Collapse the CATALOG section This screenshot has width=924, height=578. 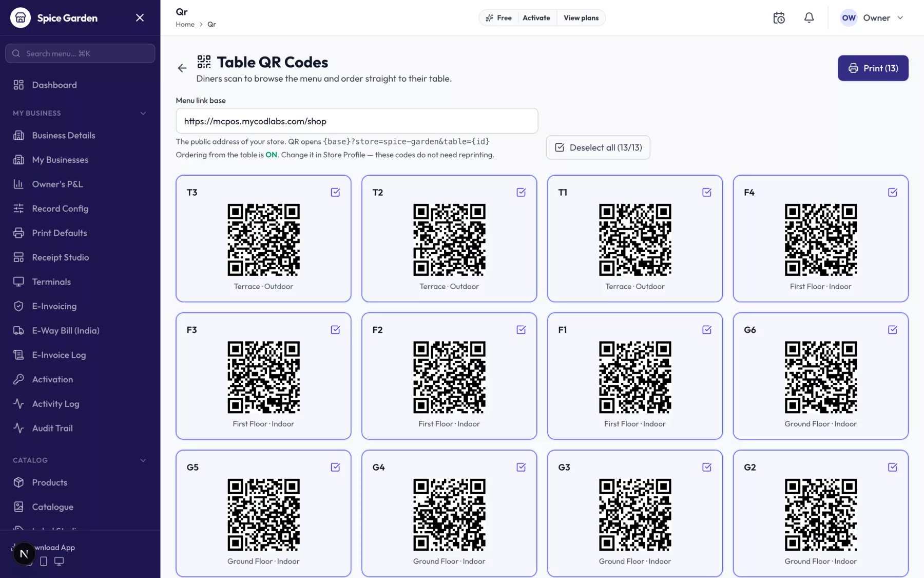pyautogui.click(x=143, y=460)
